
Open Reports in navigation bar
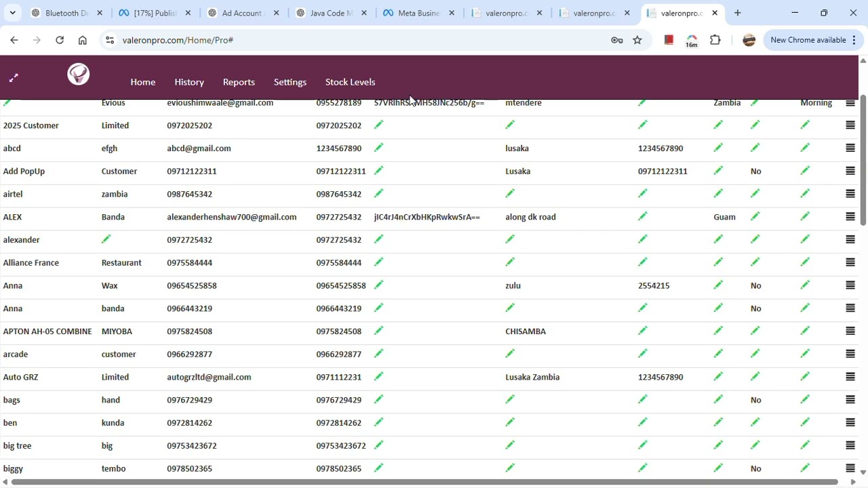pos(239,82)
